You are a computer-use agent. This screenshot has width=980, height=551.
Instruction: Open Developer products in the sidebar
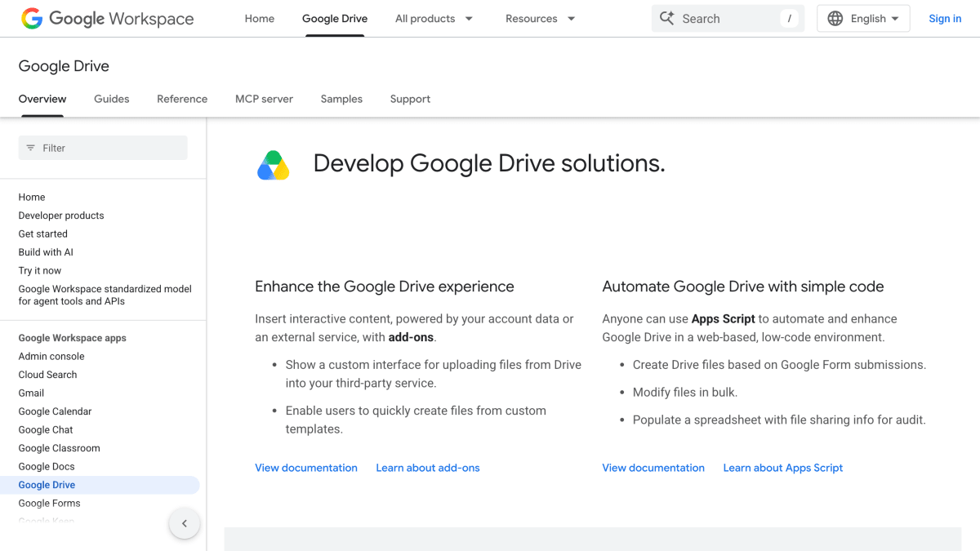[61, 216]
